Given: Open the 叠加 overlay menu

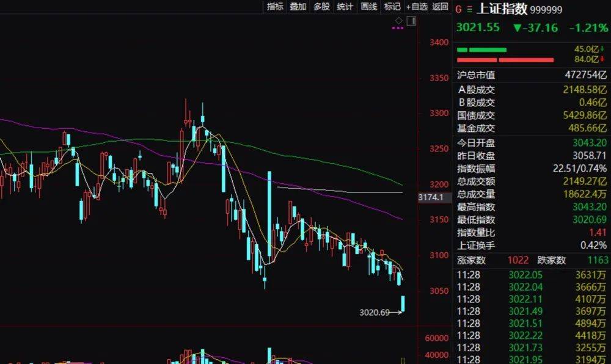Looking at the screenshot, I should (298, 7).
